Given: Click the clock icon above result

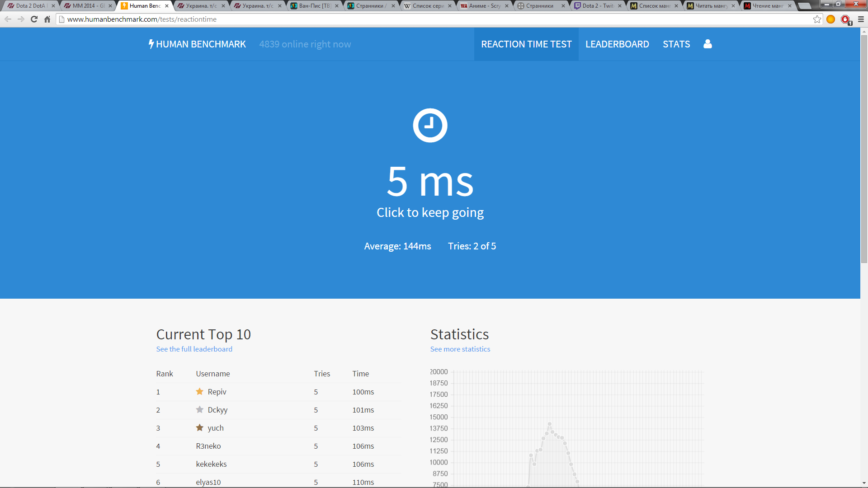Looking at the screenshot, I should 430,125.
